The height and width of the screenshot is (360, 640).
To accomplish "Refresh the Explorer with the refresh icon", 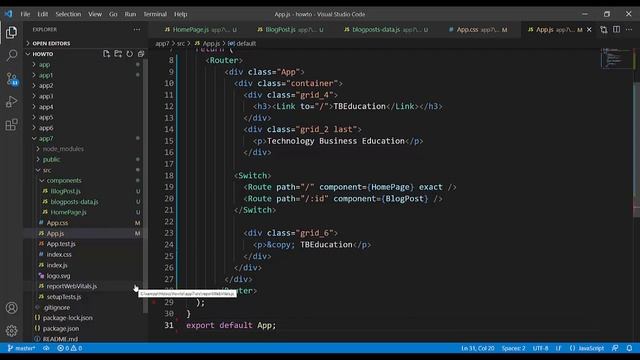I will tap(129, 54).
